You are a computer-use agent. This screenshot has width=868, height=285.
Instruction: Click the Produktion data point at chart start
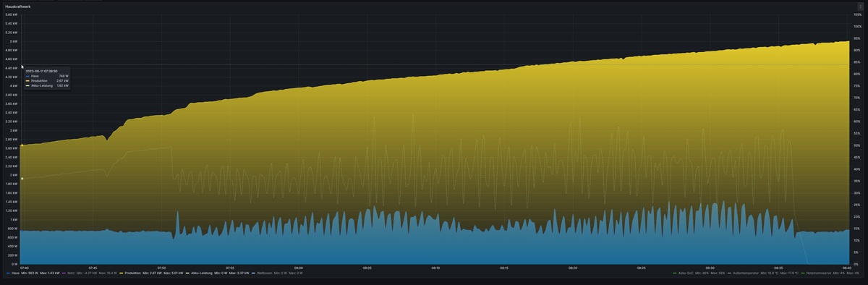(22, 145)
